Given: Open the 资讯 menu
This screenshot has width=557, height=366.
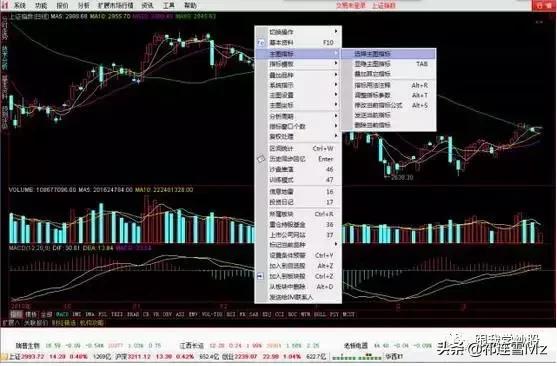Looking at the screenshot, I should [x=147, y=5].
